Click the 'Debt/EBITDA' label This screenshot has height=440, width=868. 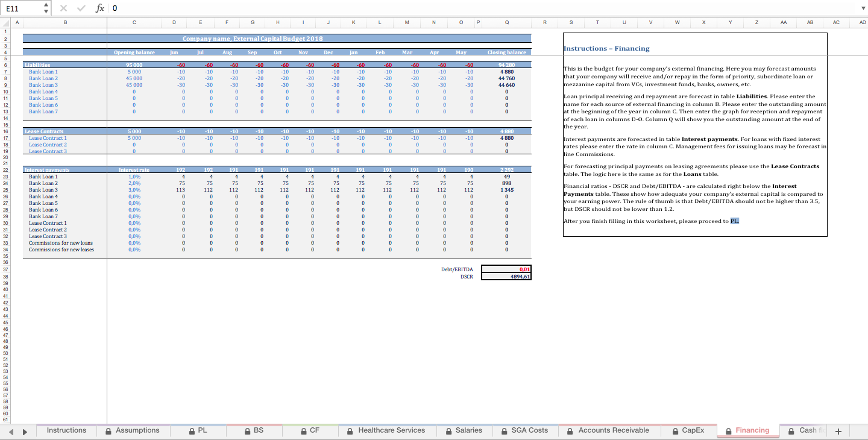click(x=457, y=269)
